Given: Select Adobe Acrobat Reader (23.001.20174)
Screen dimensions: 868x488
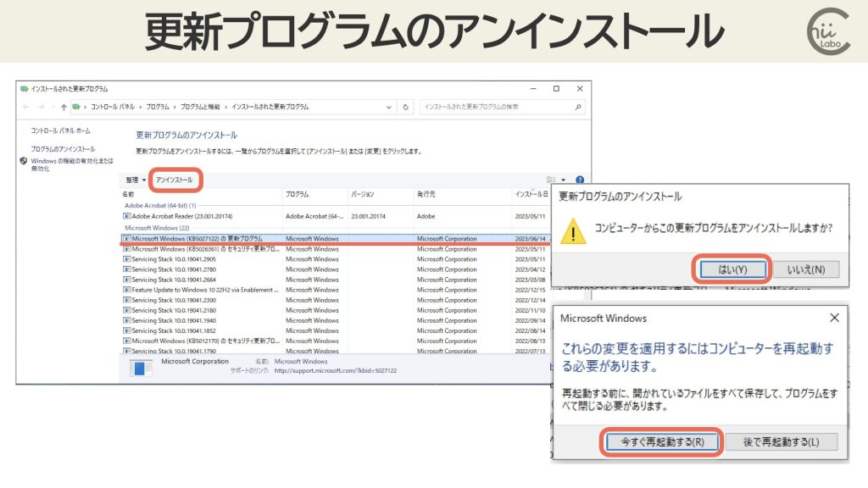Looking at the screenshot, I should pos(336,216).
